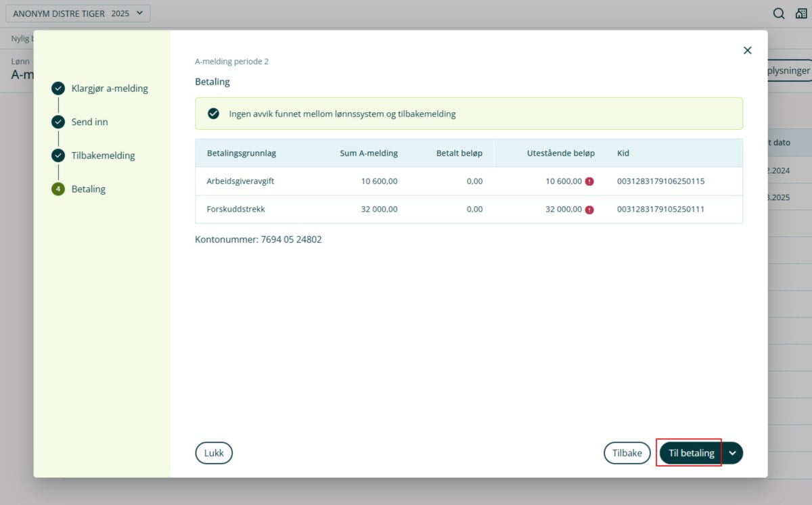This screenshot has height=505, width=812.
Task: Click the Lukk button
Action: pos(214,453)
